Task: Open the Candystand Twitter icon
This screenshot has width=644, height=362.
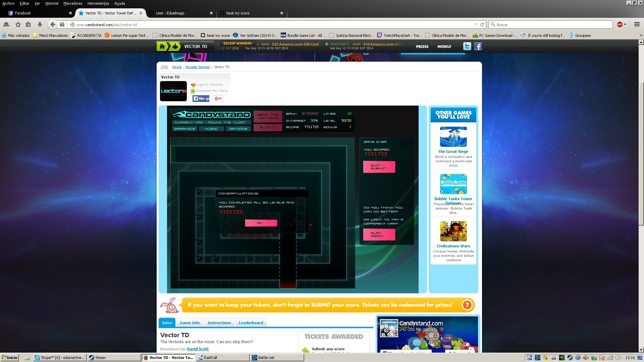Action: pos(467,46)
